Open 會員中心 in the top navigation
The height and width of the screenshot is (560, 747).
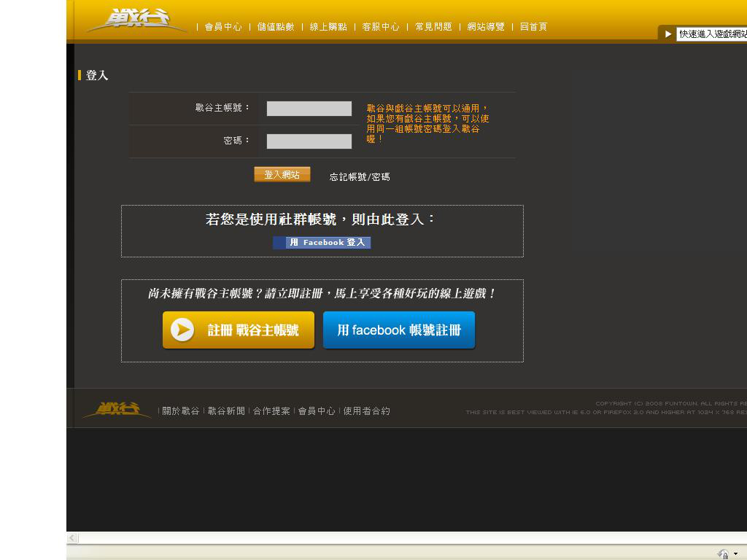click(223, 27)
